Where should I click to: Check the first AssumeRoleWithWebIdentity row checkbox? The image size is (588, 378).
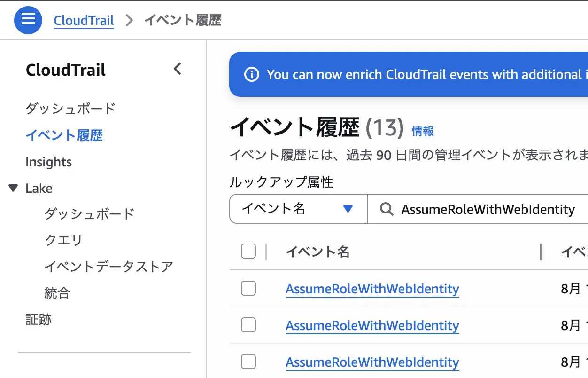click(248, 288)
